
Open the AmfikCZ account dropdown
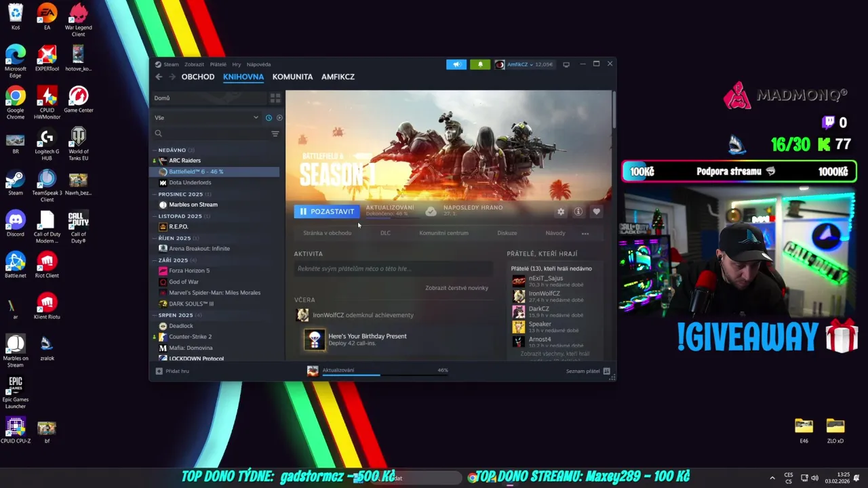pos(524,64)
